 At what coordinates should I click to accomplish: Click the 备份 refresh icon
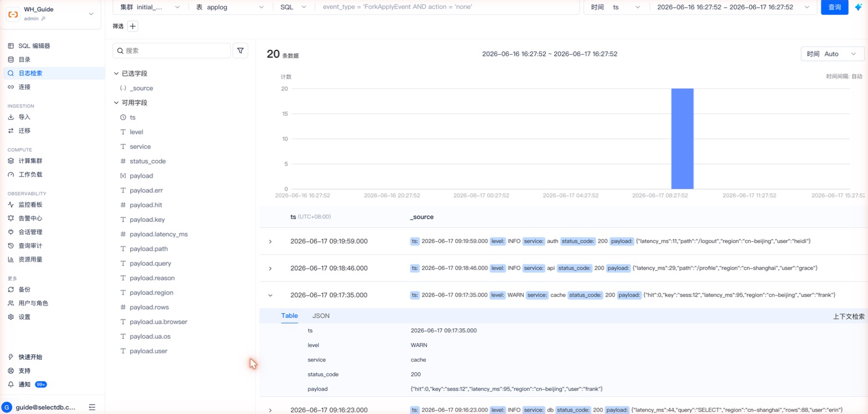[11, 289]
